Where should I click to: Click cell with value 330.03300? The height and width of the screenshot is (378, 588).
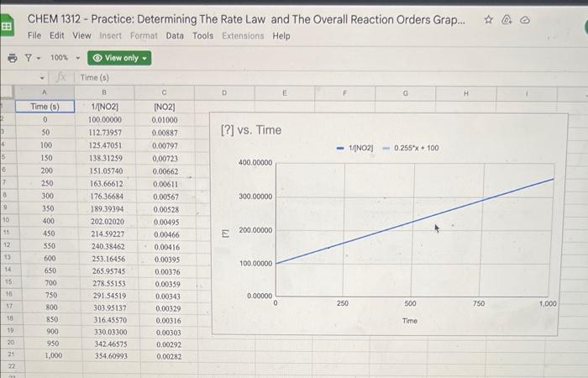(x=111, y=332)
